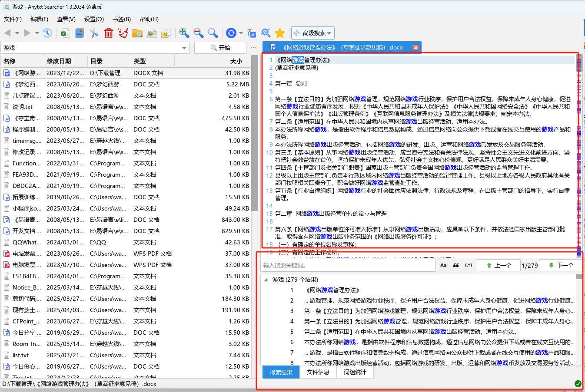585x392 pixels.
Task: Click the 开始 search button
Action: pyautogui.click(x=220, y=47)
